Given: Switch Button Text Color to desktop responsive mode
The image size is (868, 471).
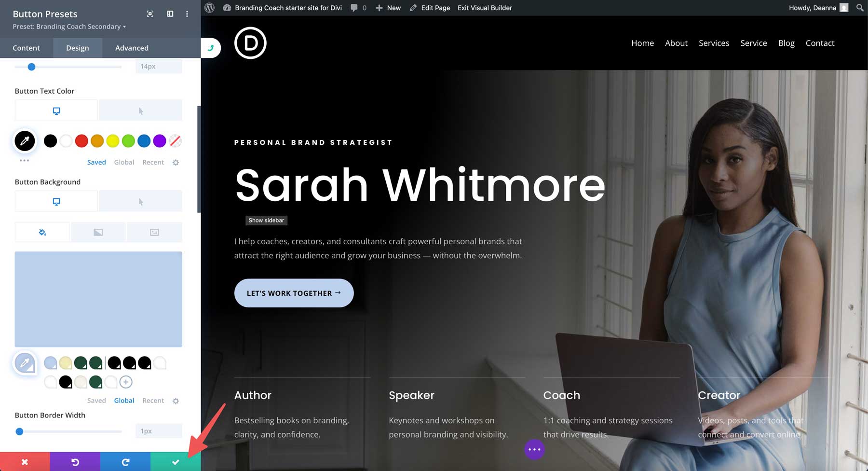Looking at the screenshot, I should pyautogui.click(x=56, y=110).
